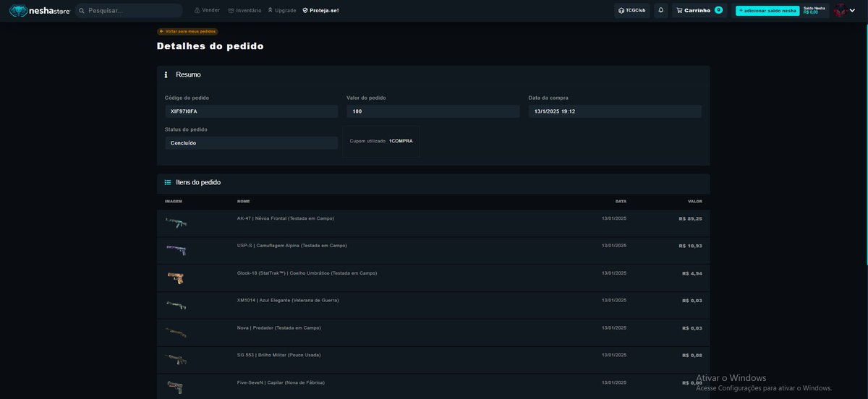Select purchase date 13/1/2025 19:12 field

pos(615,111)
